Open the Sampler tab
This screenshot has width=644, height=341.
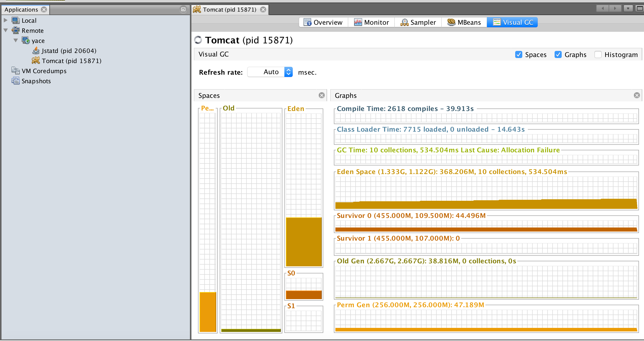point(418,22)
